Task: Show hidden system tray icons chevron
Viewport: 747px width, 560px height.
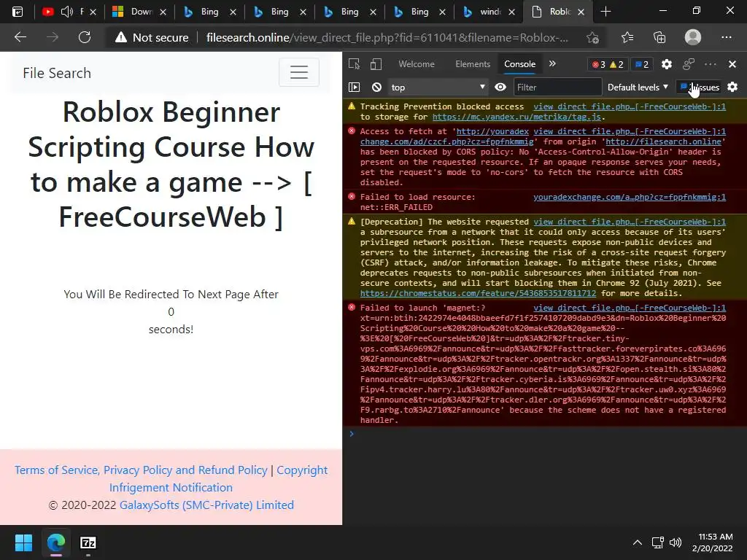Action: [637, 542]
